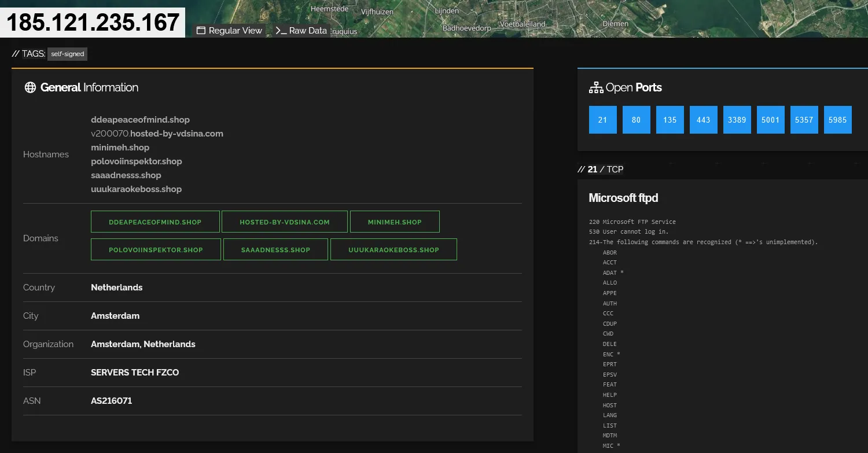Select the self-signed tag
The width and height of the screenshot is (868, 453).
(x=67, y=54)
